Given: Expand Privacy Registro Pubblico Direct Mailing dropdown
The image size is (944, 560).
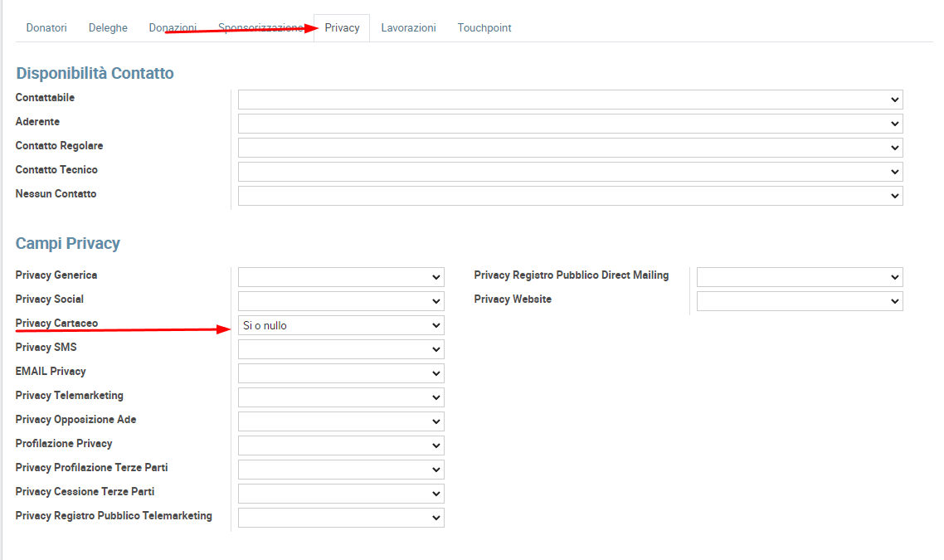Looking at the screenshot, I should pos(800,277).
